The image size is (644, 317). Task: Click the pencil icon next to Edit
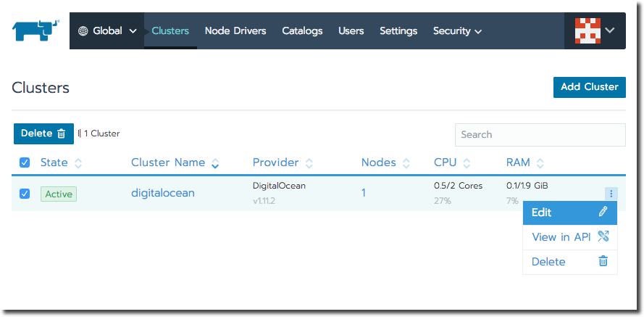[603, 212]
